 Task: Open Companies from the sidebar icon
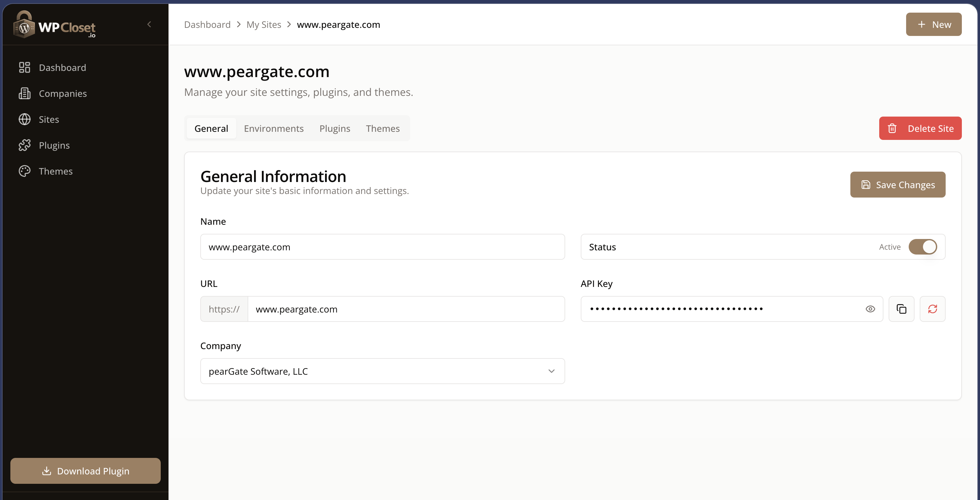[24, 93]
